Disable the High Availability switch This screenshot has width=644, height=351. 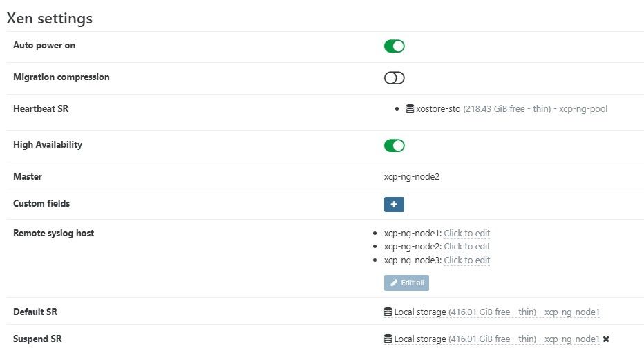pos(394,146)
